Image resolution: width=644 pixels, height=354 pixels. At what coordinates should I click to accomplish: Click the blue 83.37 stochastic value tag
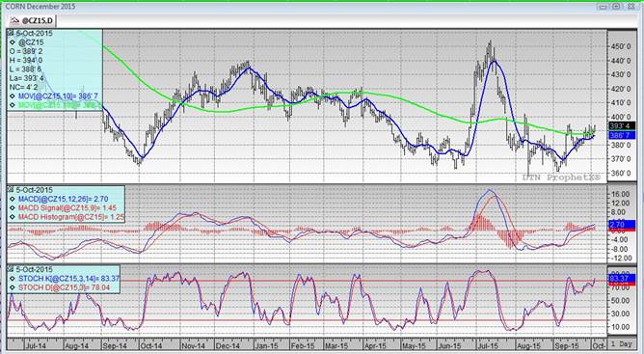coord(621,279)
